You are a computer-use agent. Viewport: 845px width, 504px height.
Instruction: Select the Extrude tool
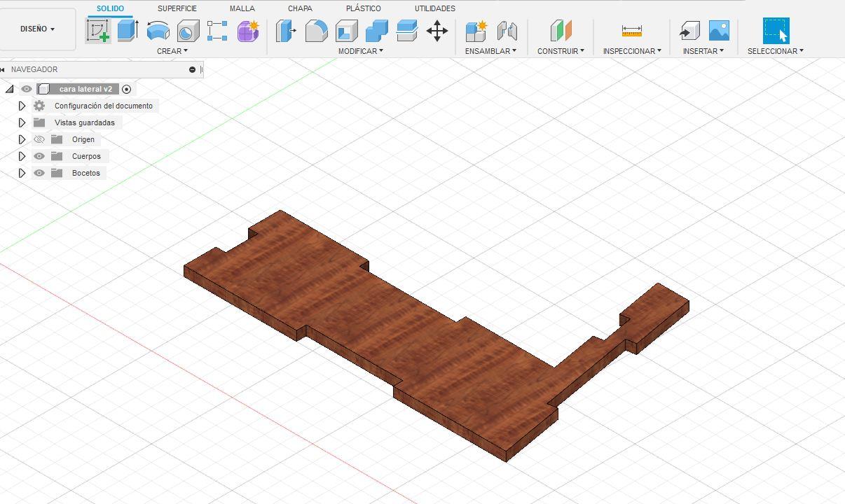click(128, 31)
